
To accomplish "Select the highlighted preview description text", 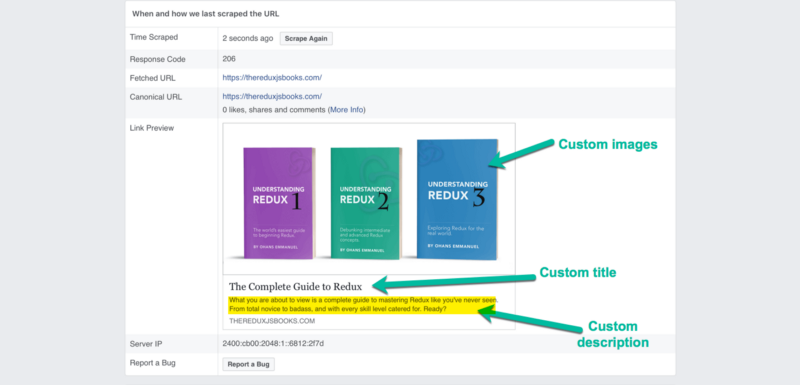I will pos(363,304).
